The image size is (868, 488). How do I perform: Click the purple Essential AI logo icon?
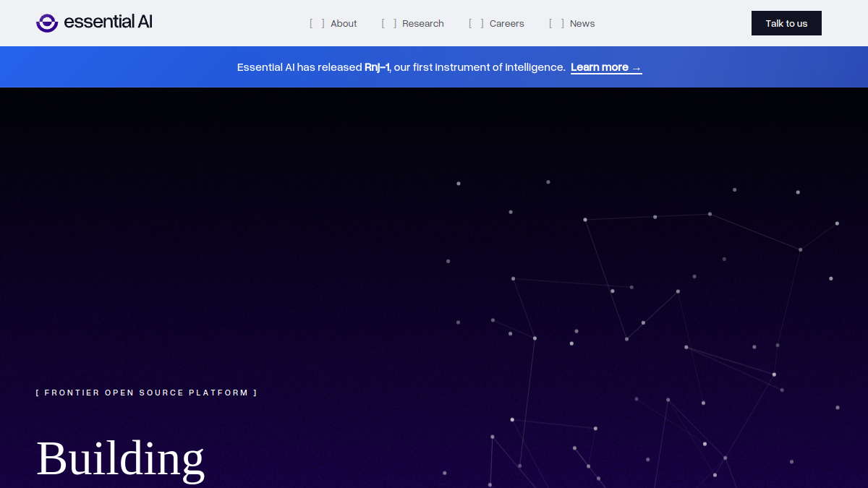pyautogui.click(x=47, y=23)
